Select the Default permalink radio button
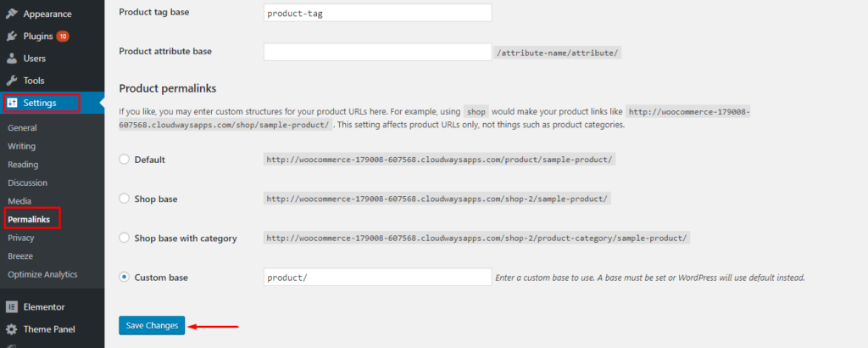The image size is (868, 348). (125, 160)
